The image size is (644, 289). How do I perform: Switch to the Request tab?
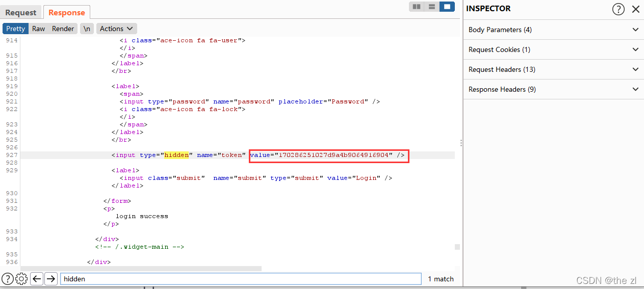[21, 13]
